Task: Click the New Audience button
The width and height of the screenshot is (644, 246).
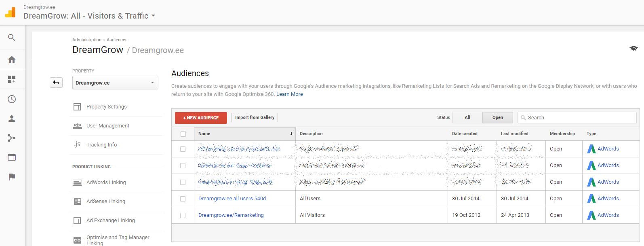Action: coord(201,118)
